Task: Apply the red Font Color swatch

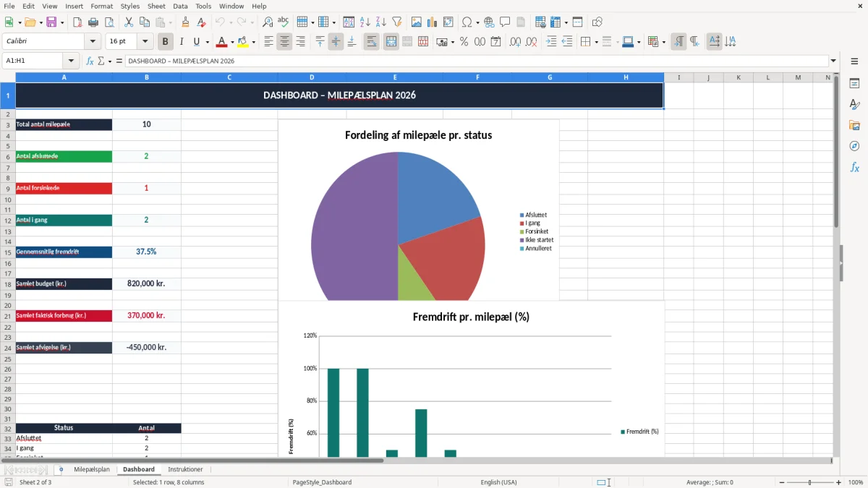Action: tap(221, 42)
